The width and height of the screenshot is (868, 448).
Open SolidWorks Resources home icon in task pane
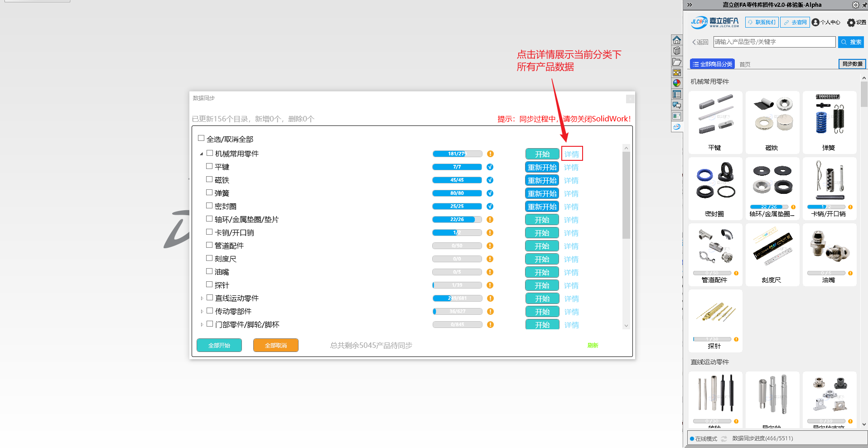coord(676,40)
